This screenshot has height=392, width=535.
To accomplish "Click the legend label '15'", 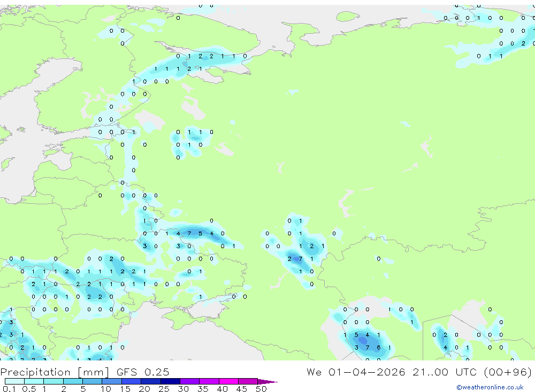I will pos(125,389).
